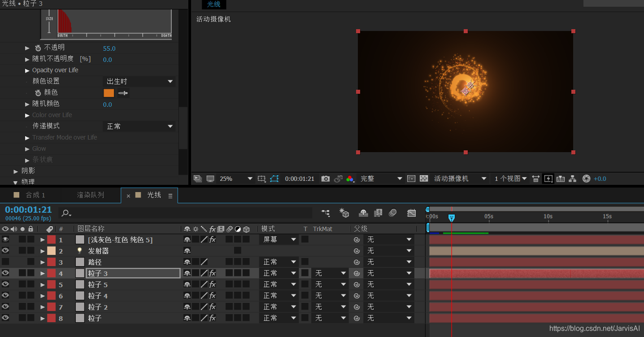Expand layer 4 粒子 3 twirl arrow
Viewport: 644px width, 337px height.
[x=43, y=273]
